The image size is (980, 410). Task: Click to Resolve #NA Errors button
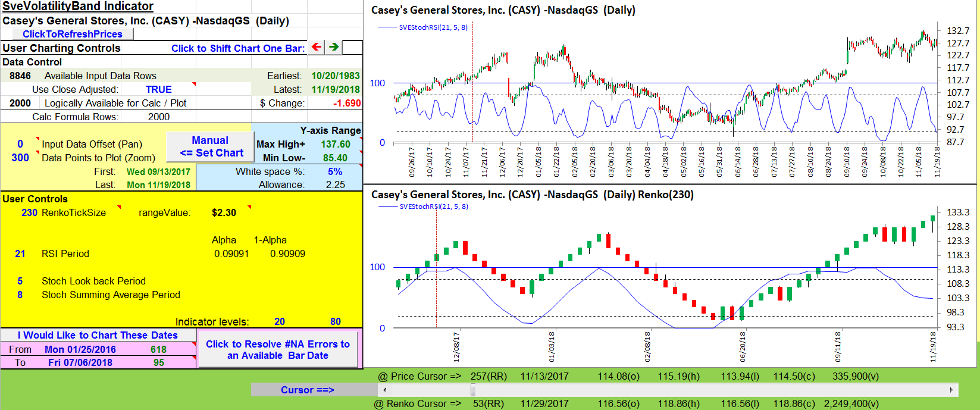pos(278,350)
